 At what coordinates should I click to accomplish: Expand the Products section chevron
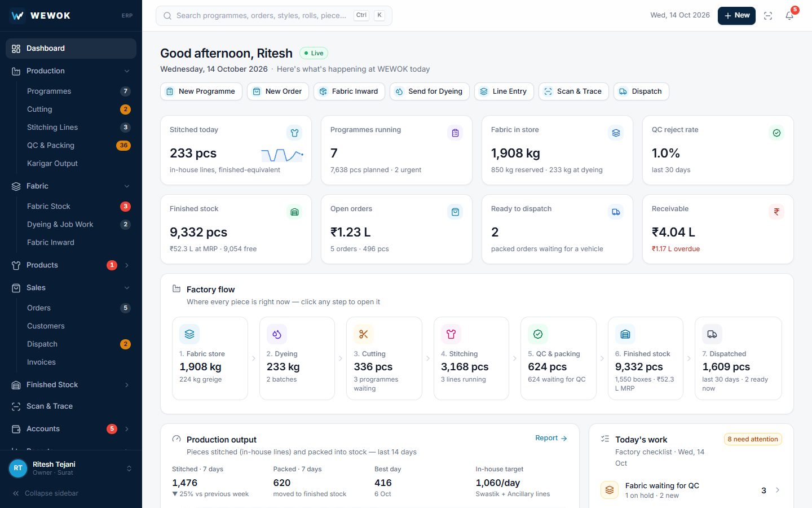(127, 265)
